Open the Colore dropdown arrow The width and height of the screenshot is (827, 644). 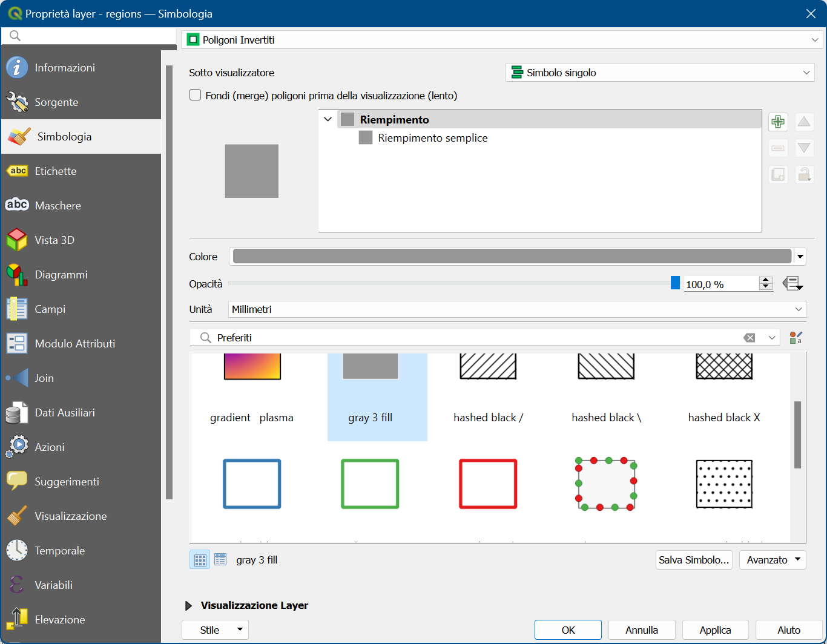(x=800, y=257)
